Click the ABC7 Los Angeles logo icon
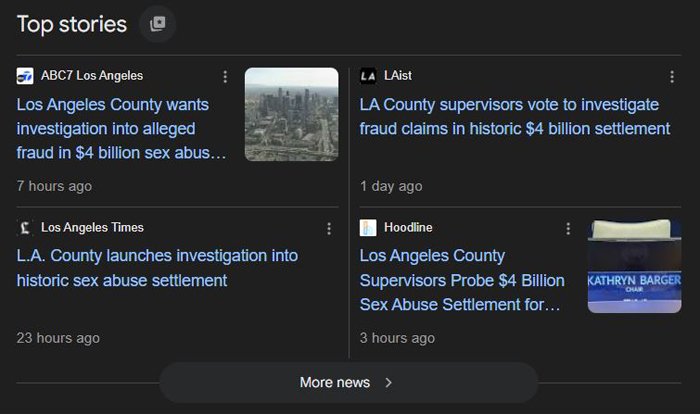The width and height of the screenshot is (700, 414). coord(25,76)
